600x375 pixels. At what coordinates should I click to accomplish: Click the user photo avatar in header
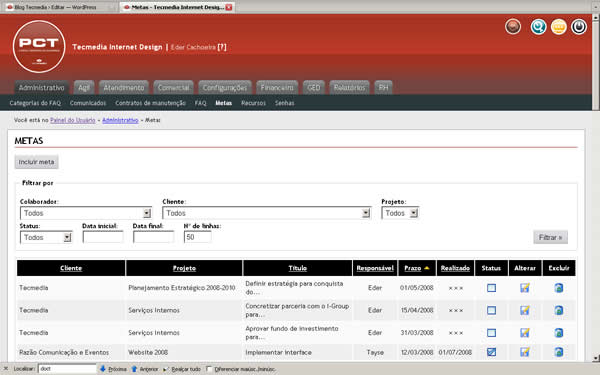(x=513, y=27)
